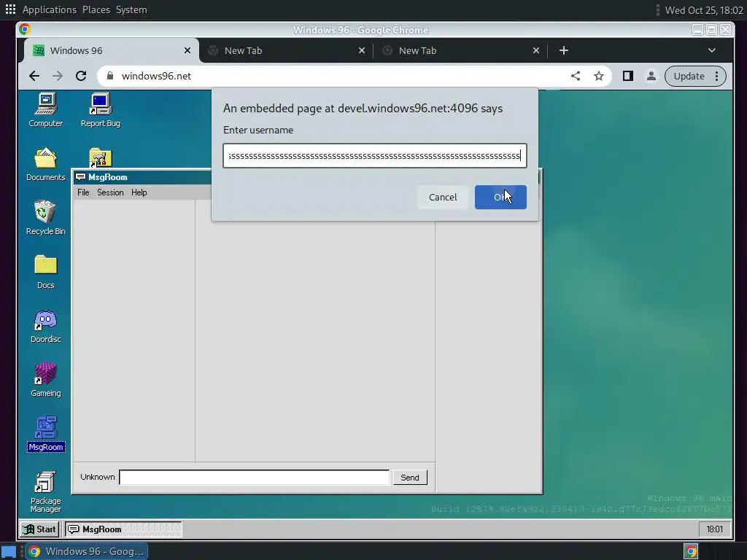Image resolution: width=747 pixels, height=560 pixels.
Task: Click the Send button in MsgRoom
Action: pos(410,478)
